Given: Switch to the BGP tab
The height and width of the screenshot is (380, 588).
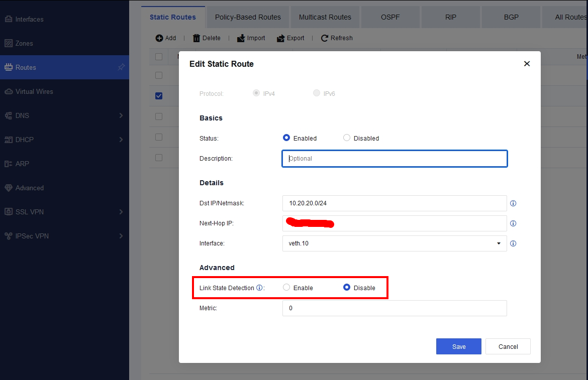Looking at the screenshot, I should pos(511,17).
